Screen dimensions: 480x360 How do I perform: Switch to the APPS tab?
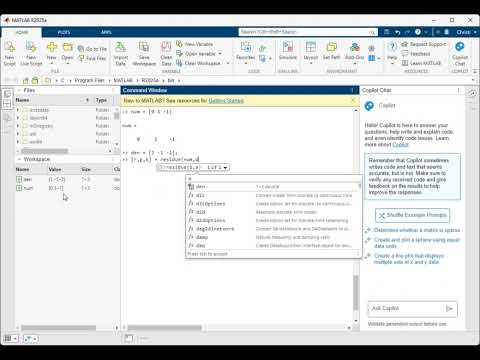pyautogui.click(x=106, y=32)
